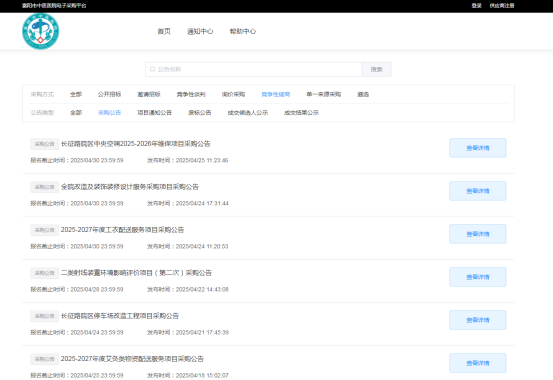Select the 废标公告 announcement type
The width and height of the screenshot is (553, 380).
click(x=200, y=113)
